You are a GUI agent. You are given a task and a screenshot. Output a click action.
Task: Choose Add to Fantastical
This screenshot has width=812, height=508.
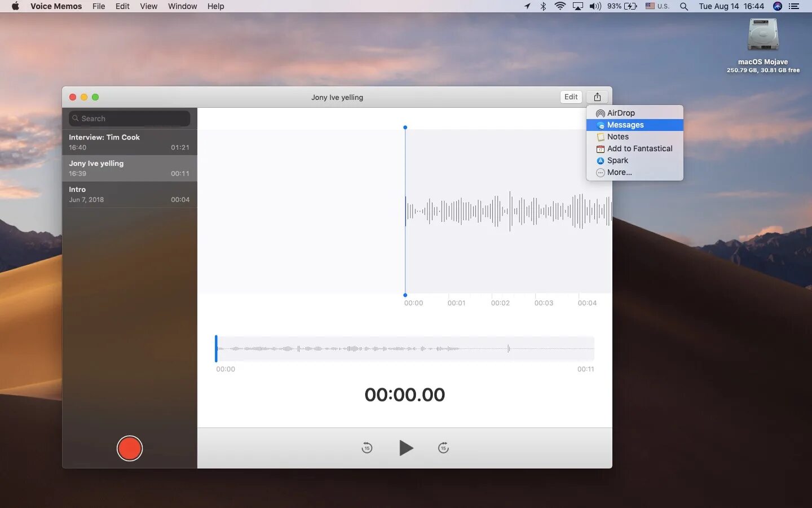tap(635, 148)
